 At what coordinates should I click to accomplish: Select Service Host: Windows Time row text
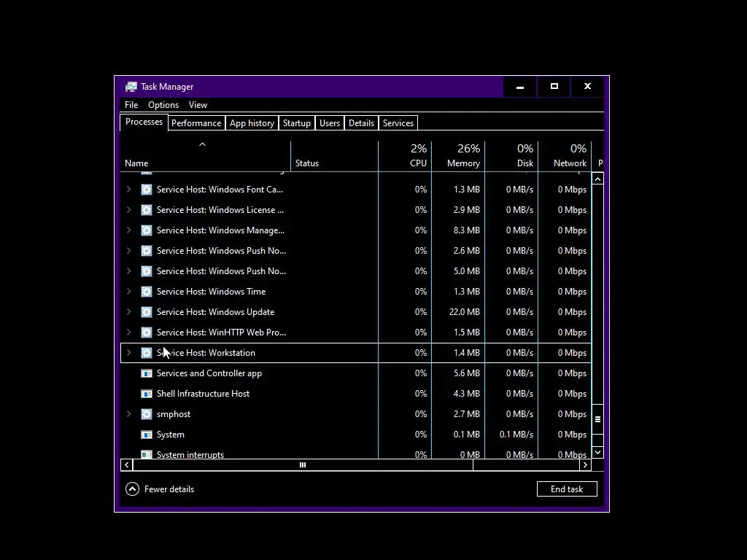click(211, 292)
